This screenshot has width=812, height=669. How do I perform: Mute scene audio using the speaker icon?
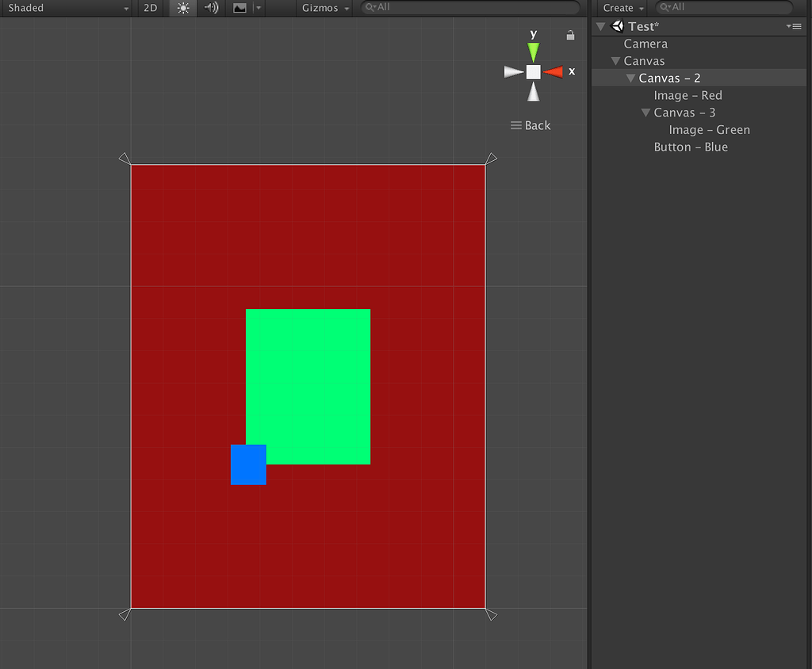point(210,8)
